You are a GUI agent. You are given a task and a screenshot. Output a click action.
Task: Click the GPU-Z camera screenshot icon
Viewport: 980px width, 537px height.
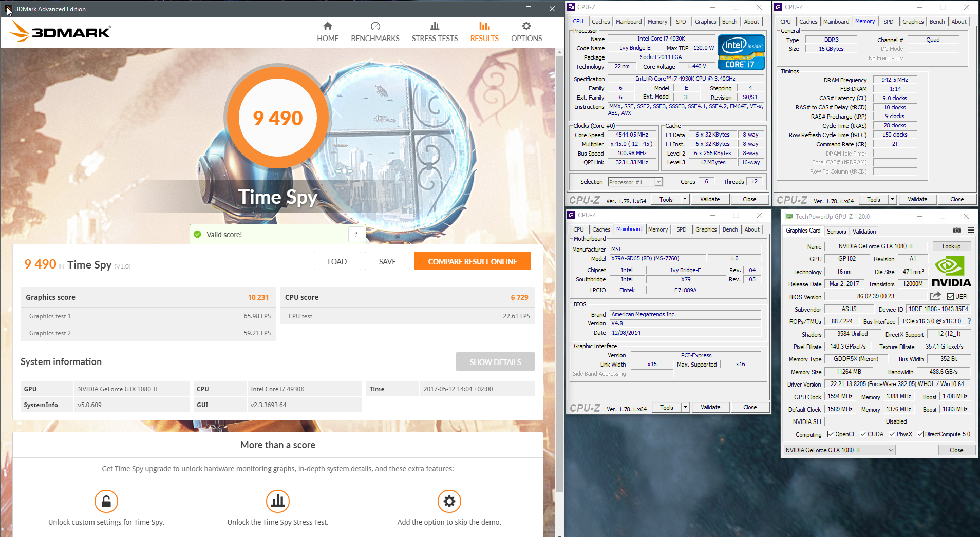(x=956, y=230)
